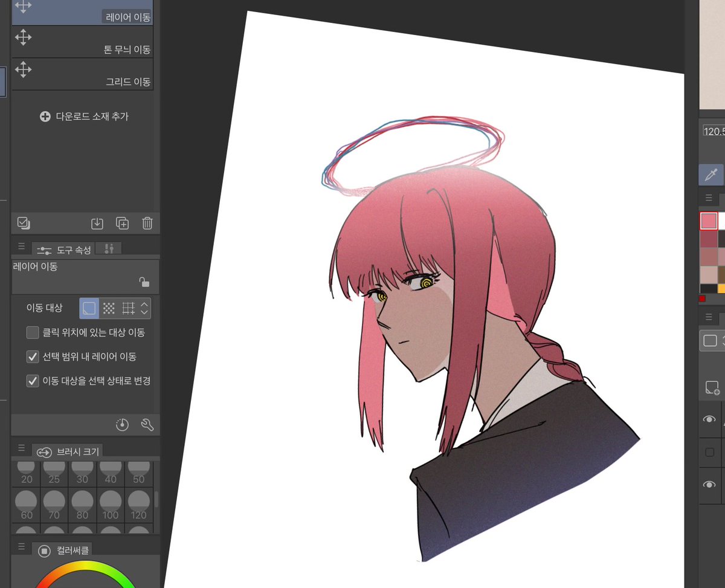
Task: Choose brush size 50
Action: coord(139,473)
